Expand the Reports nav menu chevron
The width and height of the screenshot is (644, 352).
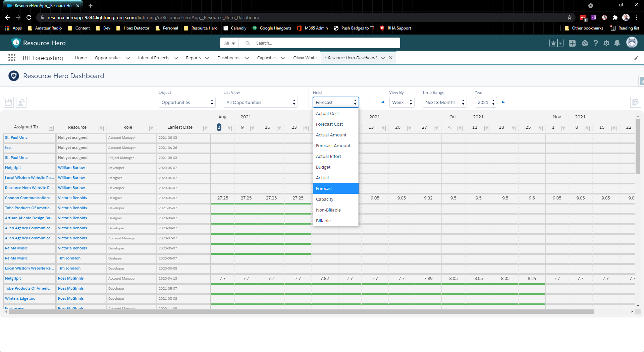[x=207, y=58]
